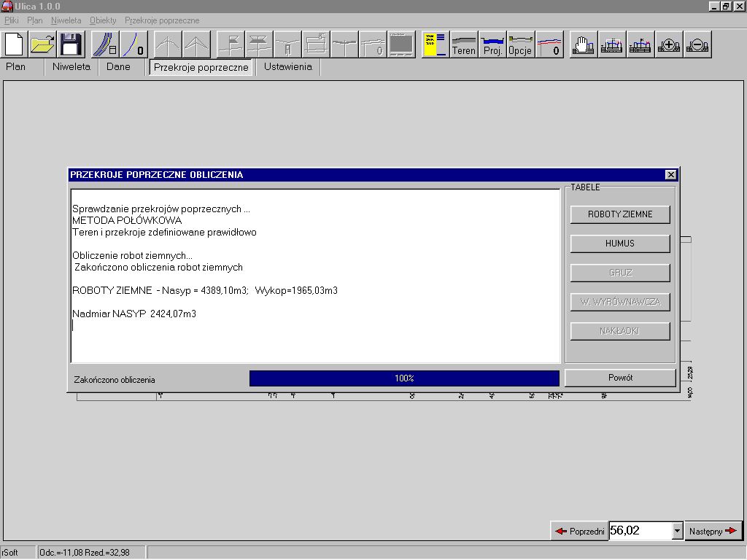This screenshot has width=747, height=560.
Task: Open the Pliki menu
Action: point(12,20)
